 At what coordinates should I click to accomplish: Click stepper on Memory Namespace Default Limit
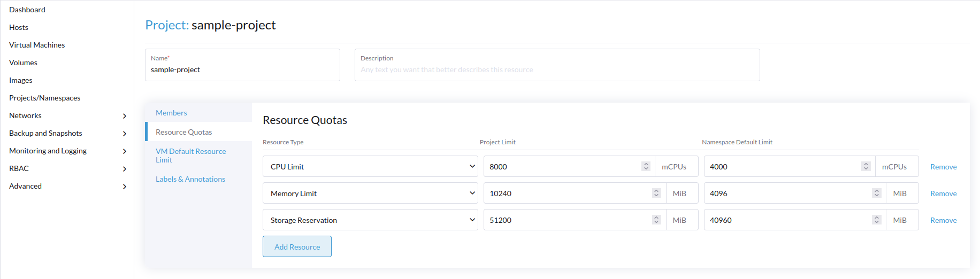(877, 193)
